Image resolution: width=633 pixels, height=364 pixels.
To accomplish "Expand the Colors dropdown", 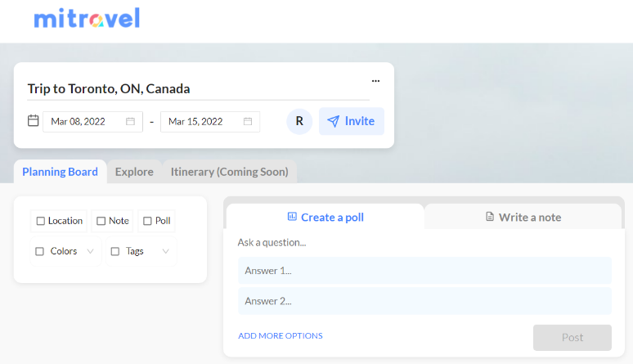I will (x=90, y=251).
